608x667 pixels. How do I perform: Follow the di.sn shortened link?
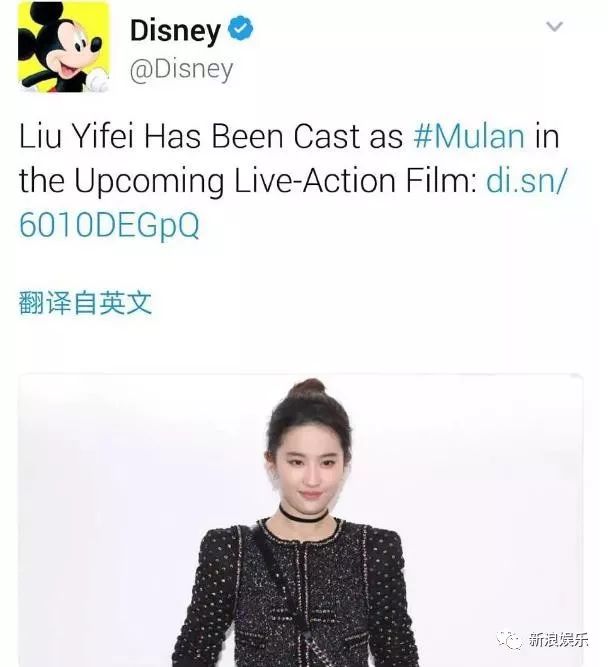click(527, 180)
